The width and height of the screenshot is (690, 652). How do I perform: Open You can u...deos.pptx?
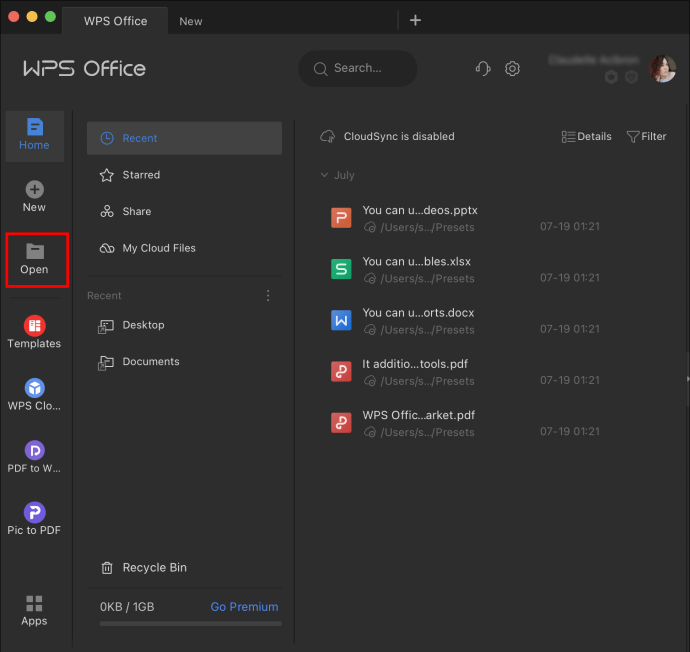coord(420,210)
